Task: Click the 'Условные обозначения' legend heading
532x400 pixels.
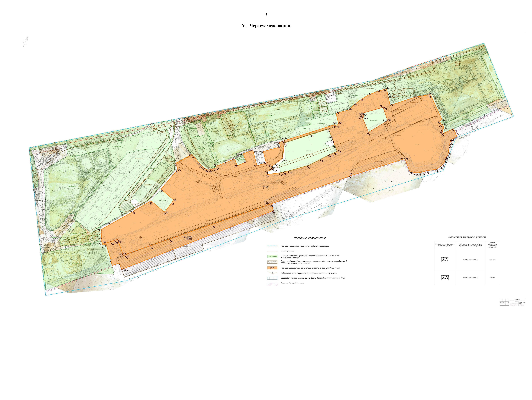Action: [310, 238]
